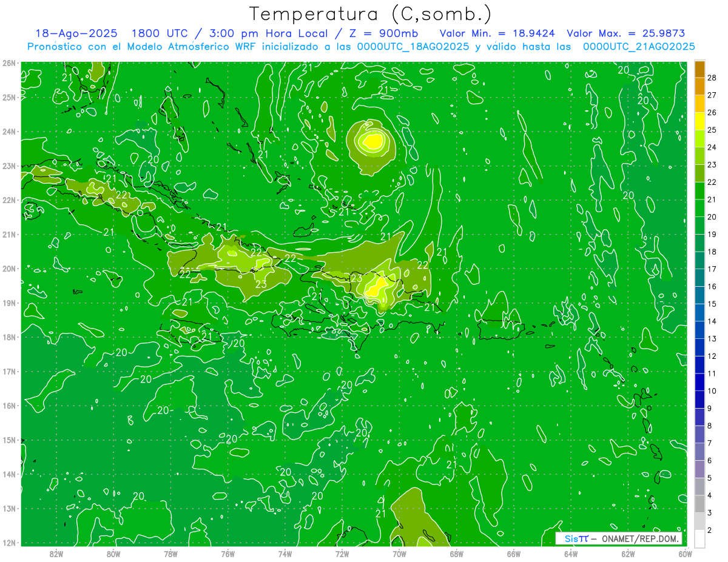Click the "70W" longitude axis label
728x562 pixels.
[399, 554]
